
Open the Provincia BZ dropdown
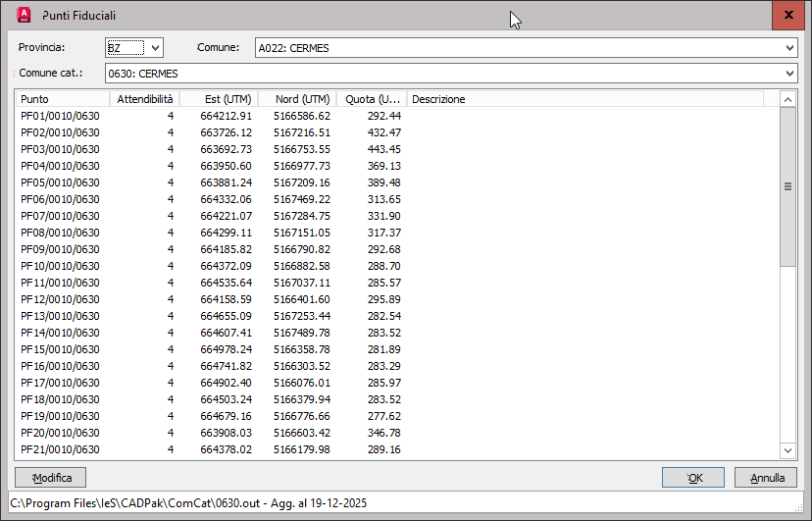pyautogui.click(x=155, y=48)
